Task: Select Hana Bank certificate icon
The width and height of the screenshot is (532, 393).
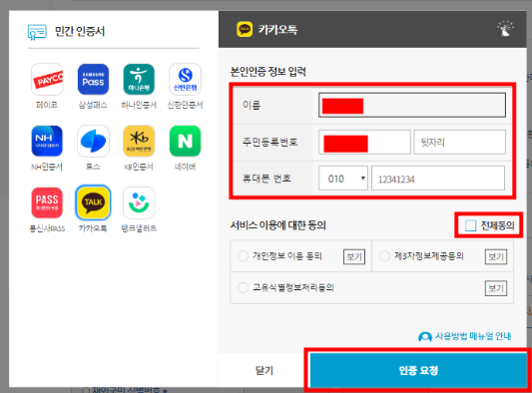Action: [139, 80]
